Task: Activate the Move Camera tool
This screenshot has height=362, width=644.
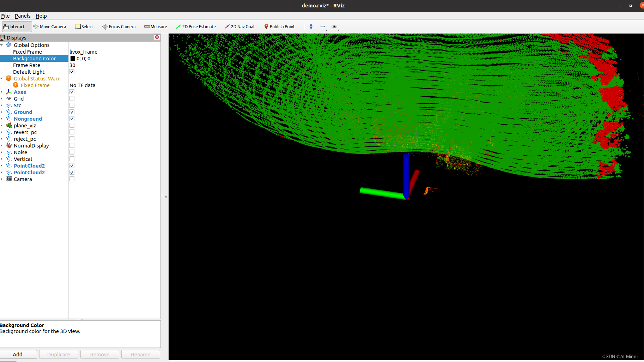Action: point(50,26)
